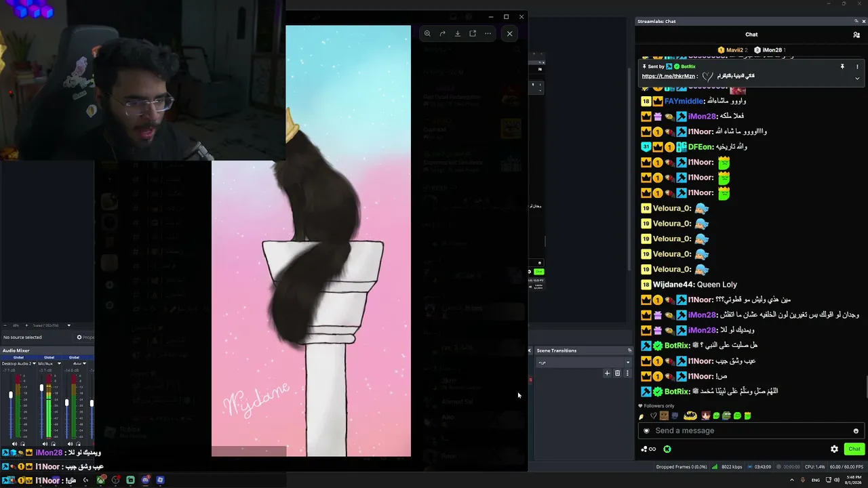Pop out the Scene Transitions dock
This screenshot has height=488, width=868.
[x=629, y=350]
